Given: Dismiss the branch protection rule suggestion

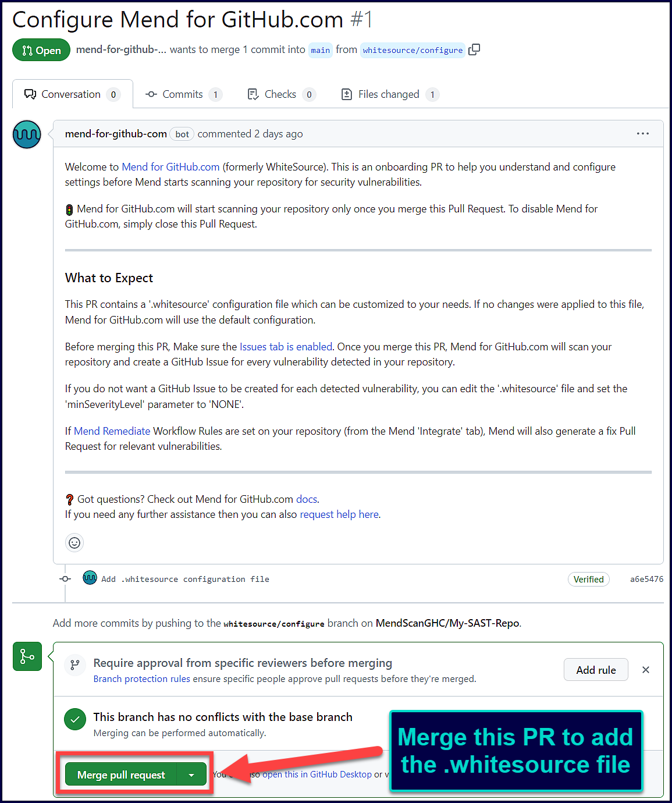Looking at the screenshot, I should point(645,670).
